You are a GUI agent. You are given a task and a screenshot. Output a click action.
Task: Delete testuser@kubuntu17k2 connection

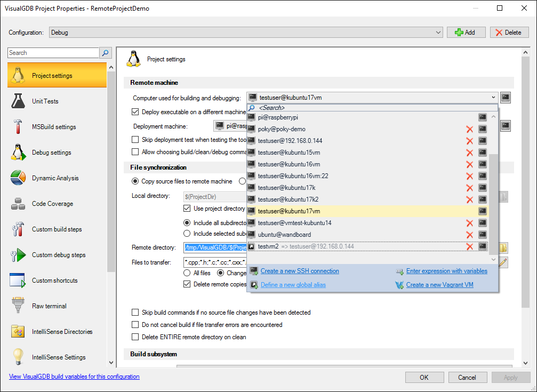tap(469, 199)
